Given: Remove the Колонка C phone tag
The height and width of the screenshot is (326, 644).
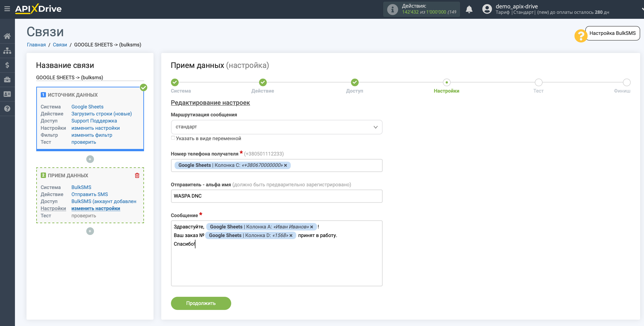Looking at the screenshot, I should pos(286,165).
